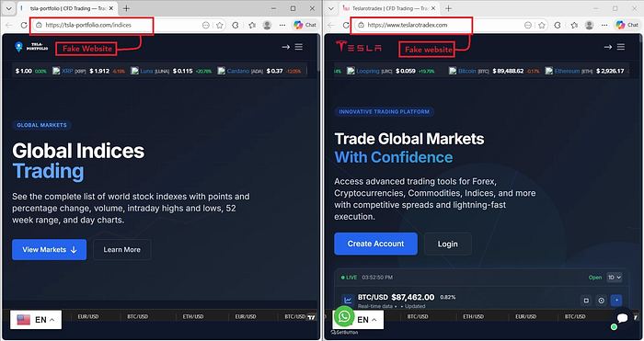644x341 pixels.
Task: Click TSLA-Portfolio logo in left site header
Action: tap(31, 47)
